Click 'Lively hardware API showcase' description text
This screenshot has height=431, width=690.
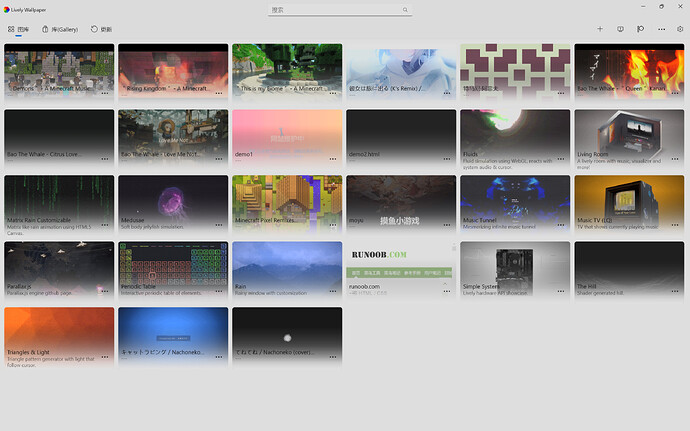click(495, 293)
